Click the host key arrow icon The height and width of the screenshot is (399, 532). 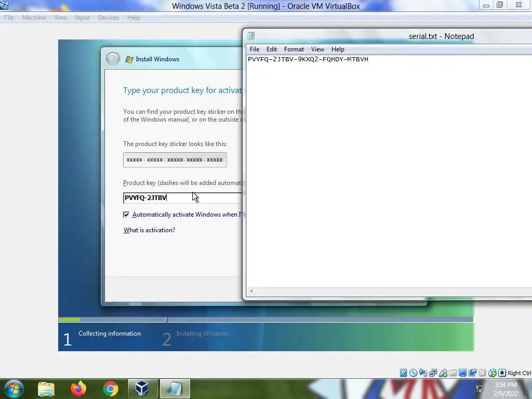(x=502, y=373)
